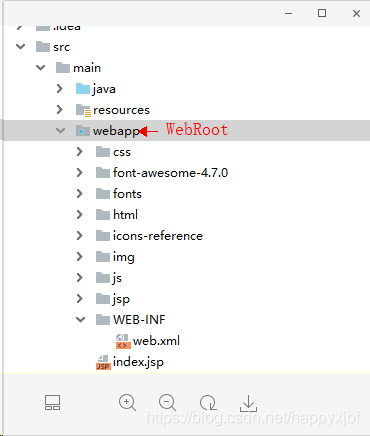Screen dimensions: 370x436
Task: Select the font-awesome-4.7.0 label
Action: pyautogui.click(x=170, y=173)
